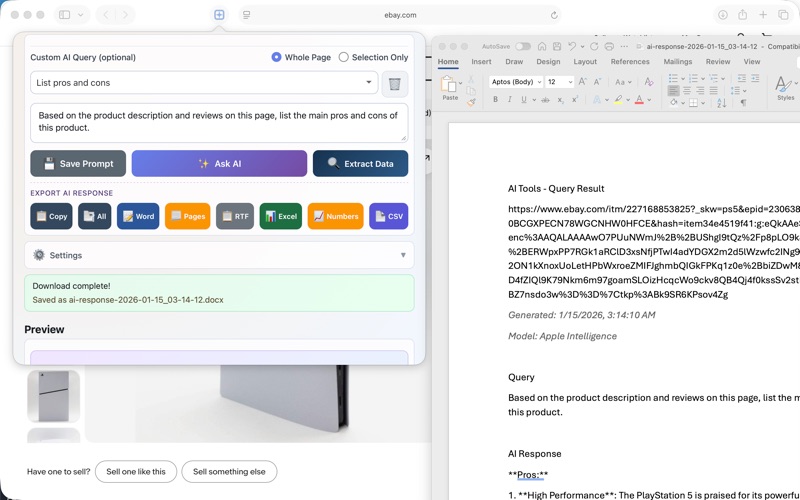Select the Whole Page radio option
This screenshot has width=800, height=500.
(x=276, y=57)
